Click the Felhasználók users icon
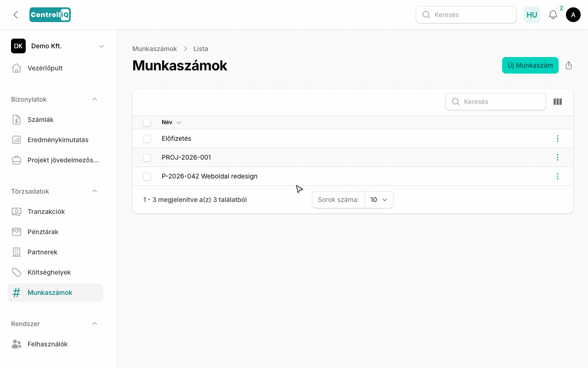This screenshot has height=368, width=588. tap(17, 344)
